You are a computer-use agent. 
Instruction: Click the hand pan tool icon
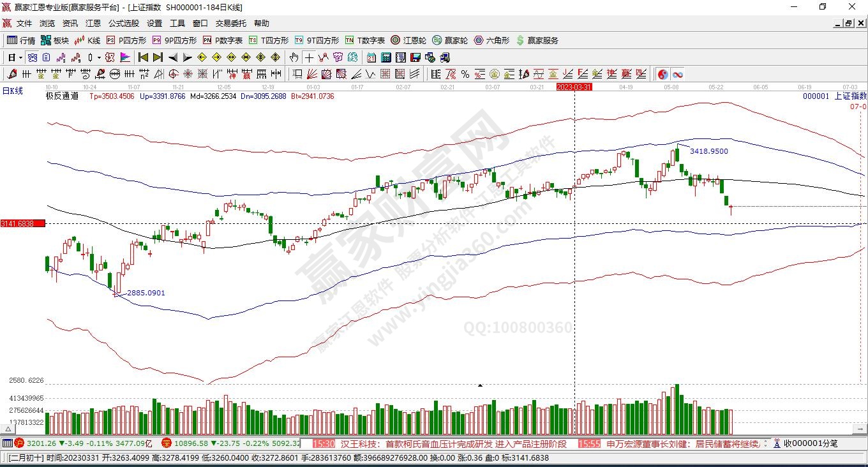(x=294, y=57)
